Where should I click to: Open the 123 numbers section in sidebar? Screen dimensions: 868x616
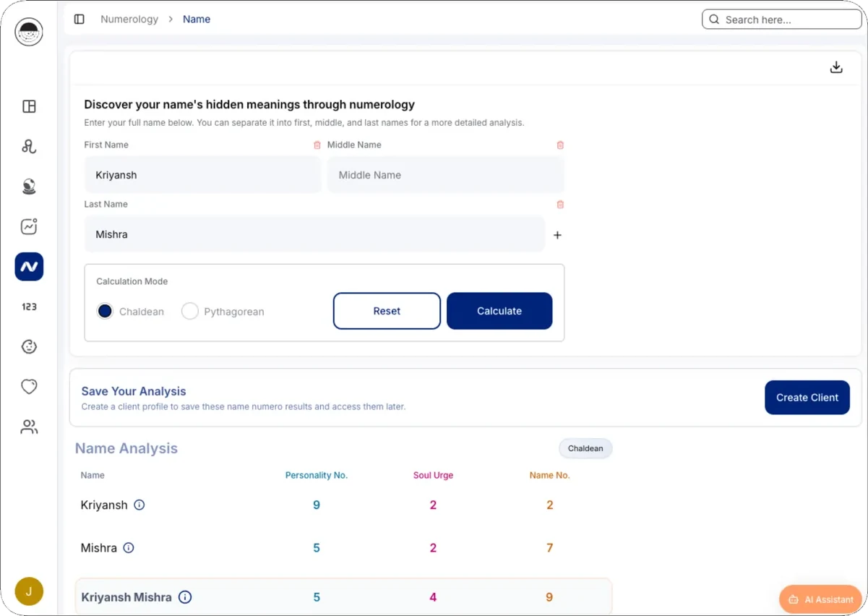[x=29, y=307]
